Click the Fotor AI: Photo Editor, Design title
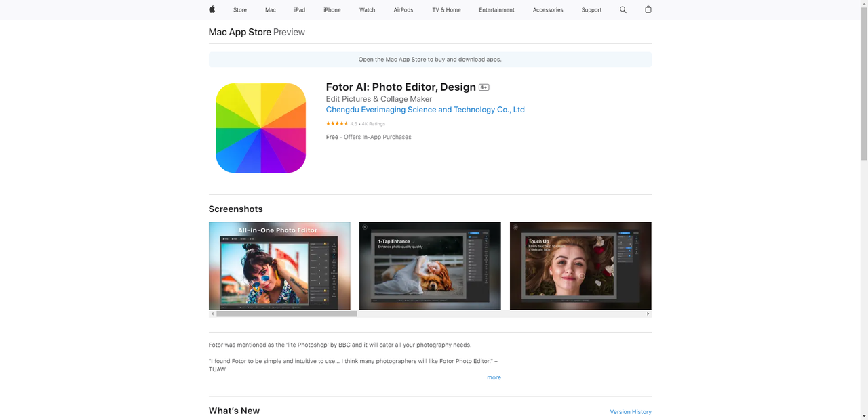The height and width of the screenshot is (420, 868). [x=401, y=87]
